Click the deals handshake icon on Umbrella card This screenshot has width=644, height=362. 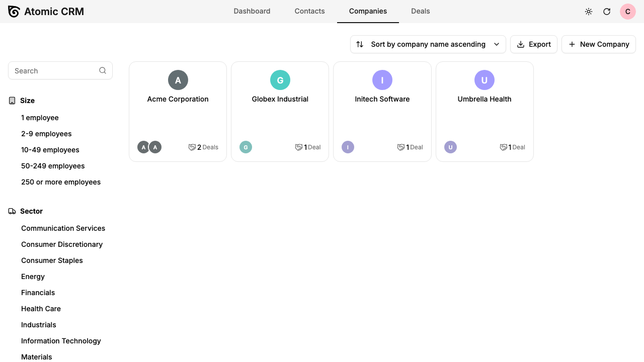[503, 147]
